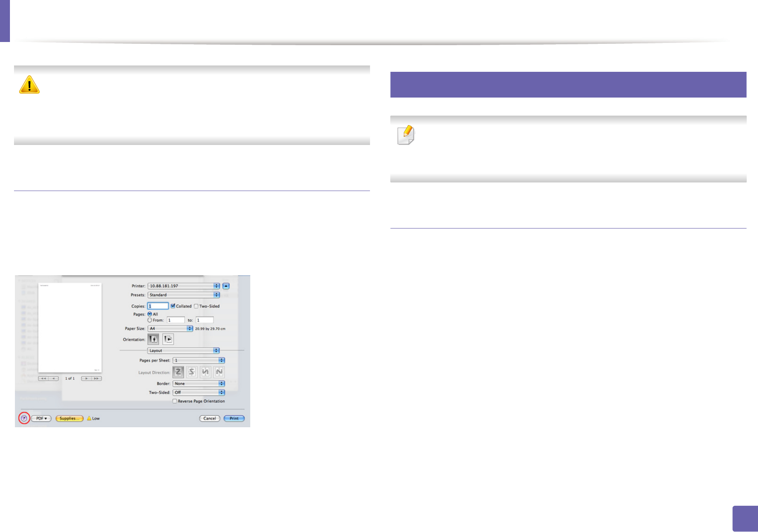The width and height of the screenshot is (758, 532).
Task: Check Reverse Page Orientation
Action: click(174, 401)
